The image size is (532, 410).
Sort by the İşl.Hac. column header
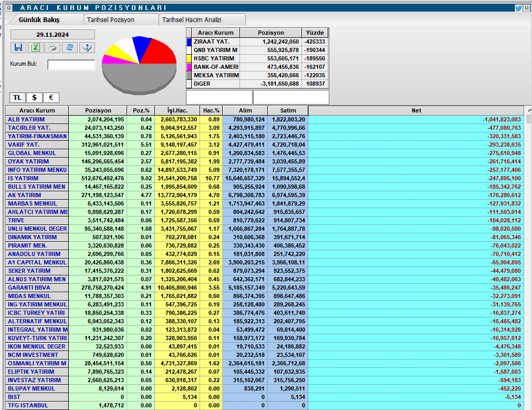[177, 110]
